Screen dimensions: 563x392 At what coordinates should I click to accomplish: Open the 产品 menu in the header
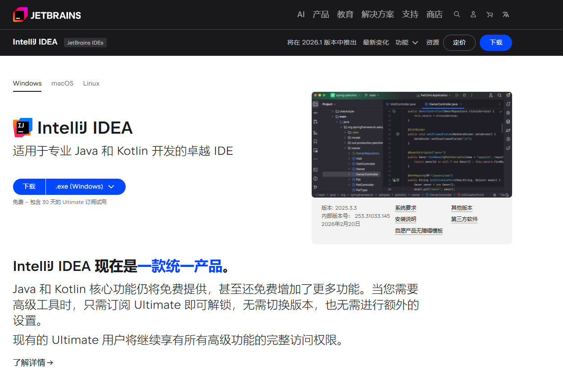pyautogui.click(x=321, y=14)
